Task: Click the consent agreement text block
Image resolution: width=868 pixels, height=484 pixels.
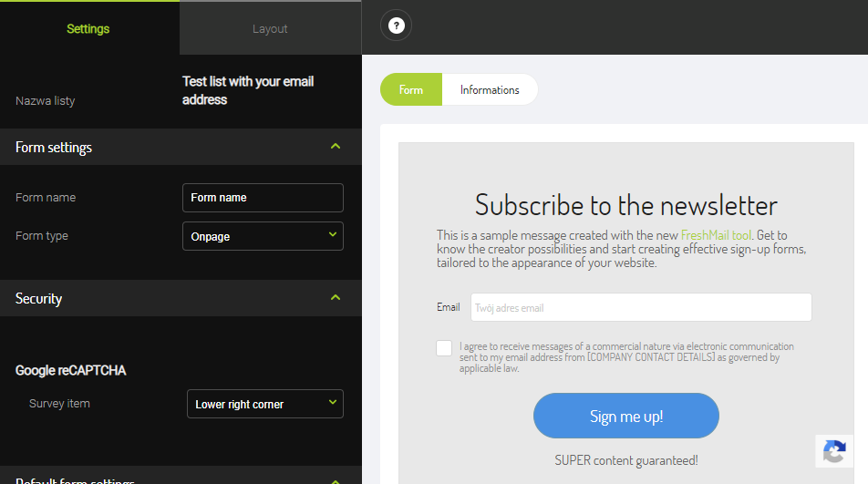Action: (625, 357)
